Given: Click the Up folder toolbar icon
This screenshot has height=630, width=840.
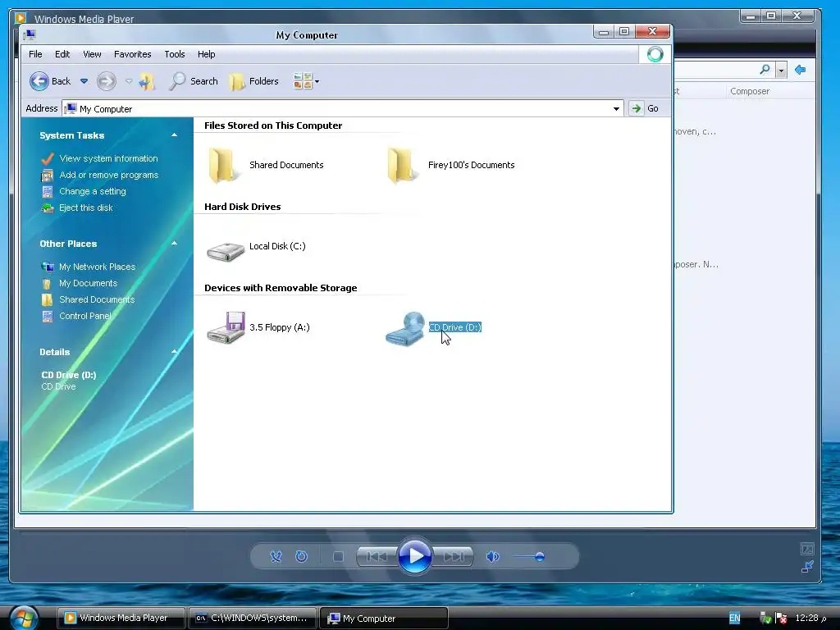Looking at the screenshot, I should [147, 81].
